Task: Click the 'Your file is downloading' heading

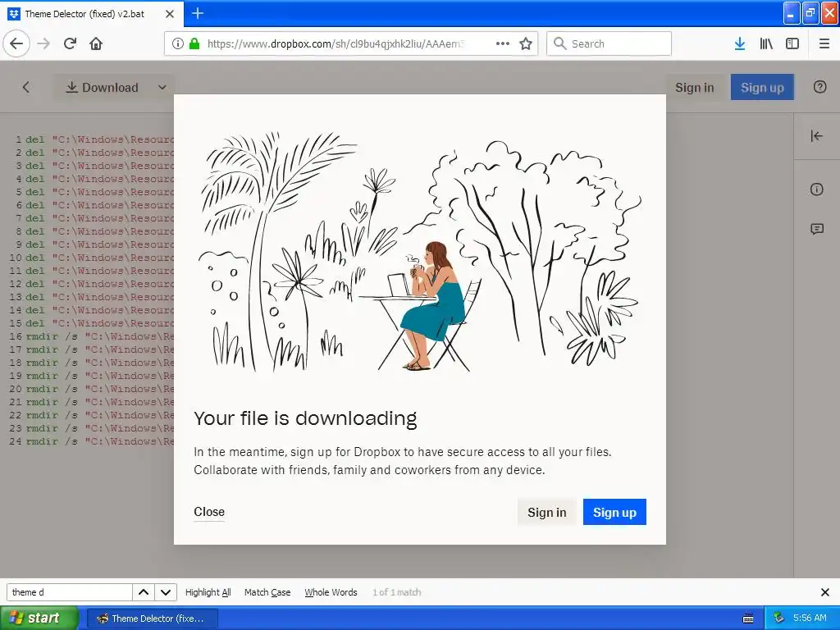Action: [x=305, y=418]
